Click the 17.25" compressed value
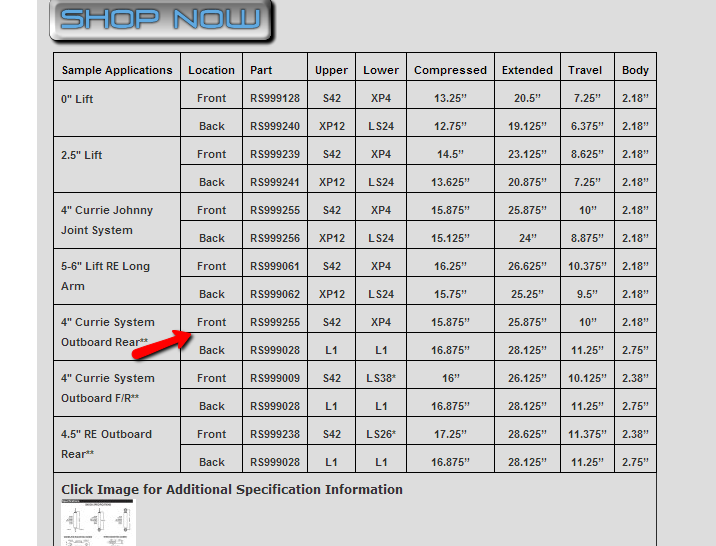Viewport: 716px width, 546px height. click(x=450, y=434)
